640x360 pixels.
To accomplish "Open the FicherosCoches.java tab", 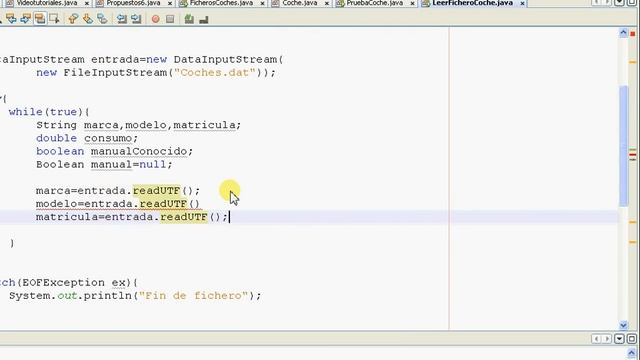I will pyautogui.click(x=221, y=3).
